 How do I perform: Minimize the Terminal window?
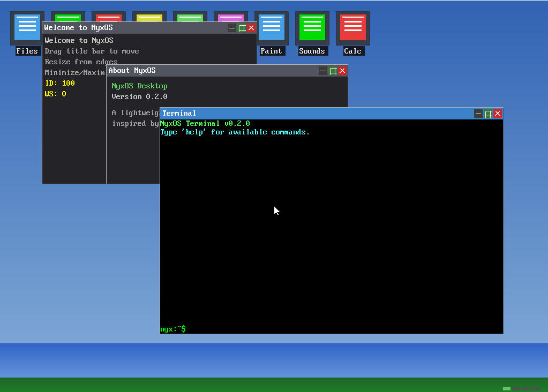(478, 114)
